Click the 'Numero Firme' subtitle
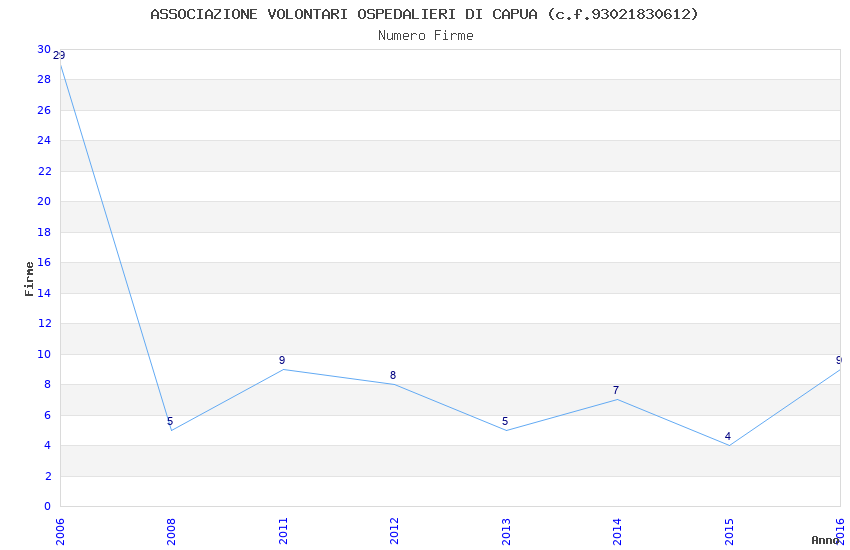Screen dimensions: 850x550 [425, 35]
